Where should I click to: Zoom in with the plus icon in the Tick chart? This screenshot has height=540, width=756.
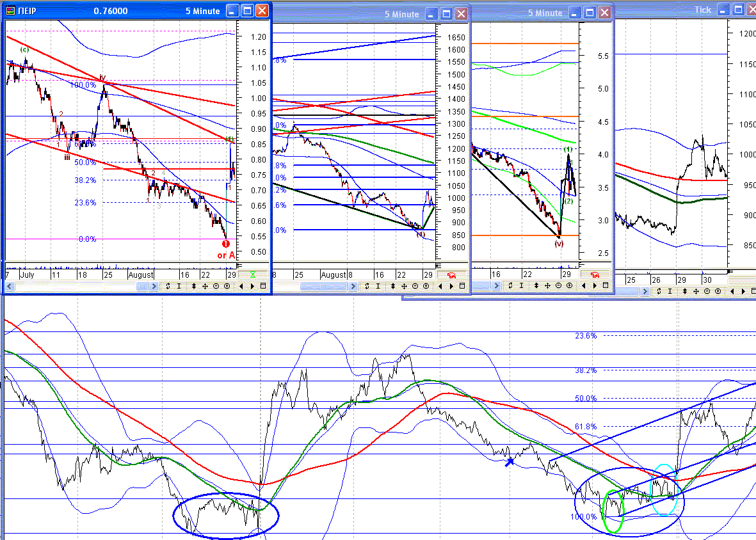pyautogui.click(x=718, y=292)
